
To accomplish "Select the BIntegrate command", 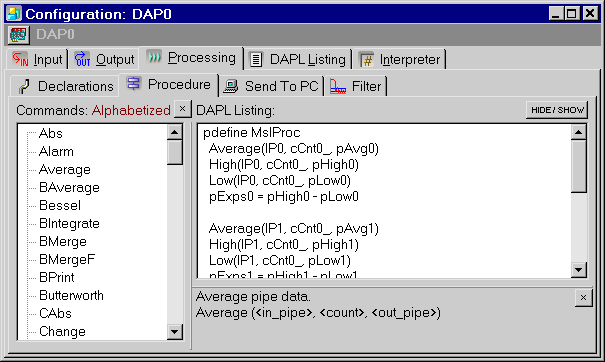I will pos(69,223).
